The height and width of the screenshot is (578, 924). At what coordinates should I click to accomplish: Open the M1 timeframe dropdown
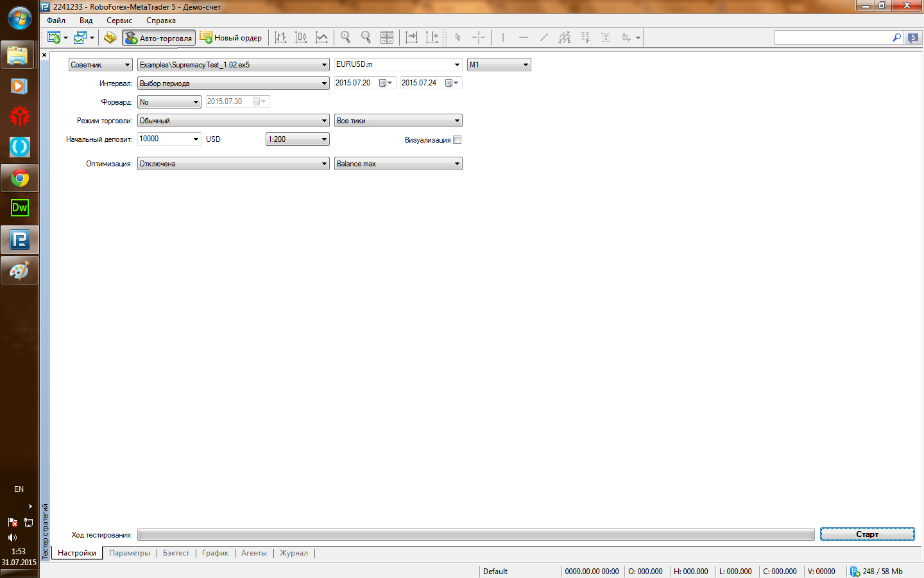point(499,65)
